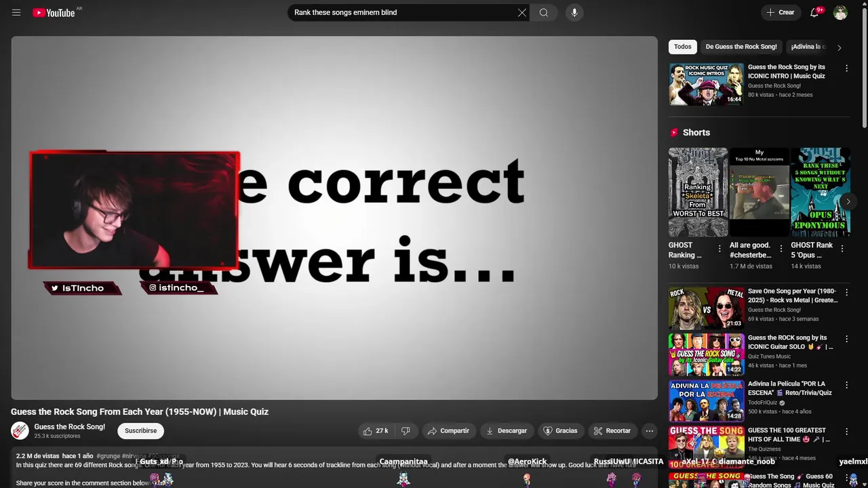Open the Crear upload menu
The height and width of the screenshot is (488, 868).
781,12
